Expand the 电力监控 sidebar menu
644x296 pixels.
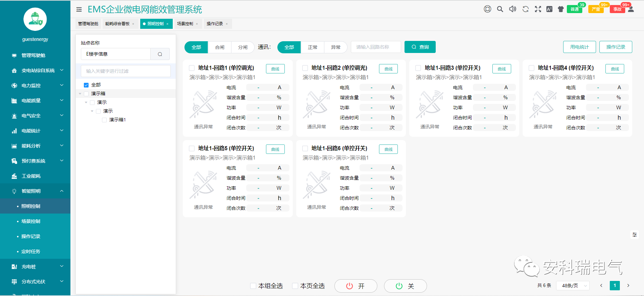(35, 85)
